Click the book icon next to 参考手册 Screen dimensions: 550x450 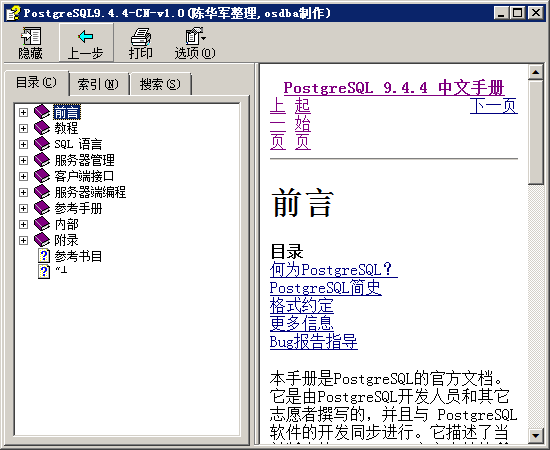click(42, 208)
